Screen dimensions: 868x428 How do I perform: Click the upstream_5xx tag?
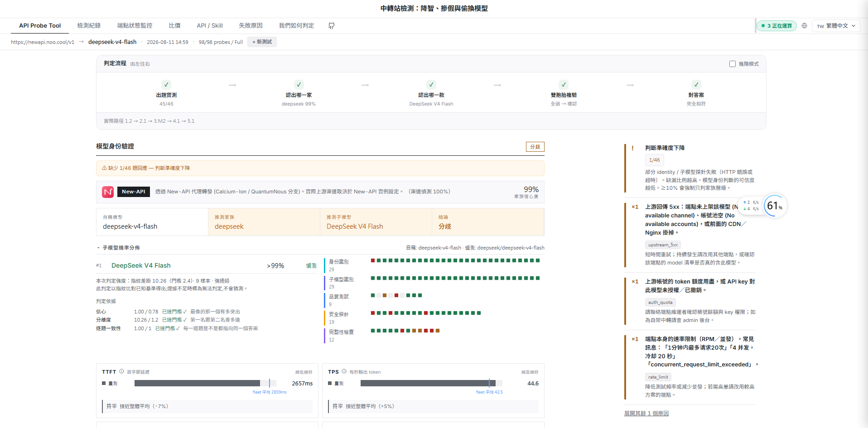pyautogui.click(x=663, y=245)
